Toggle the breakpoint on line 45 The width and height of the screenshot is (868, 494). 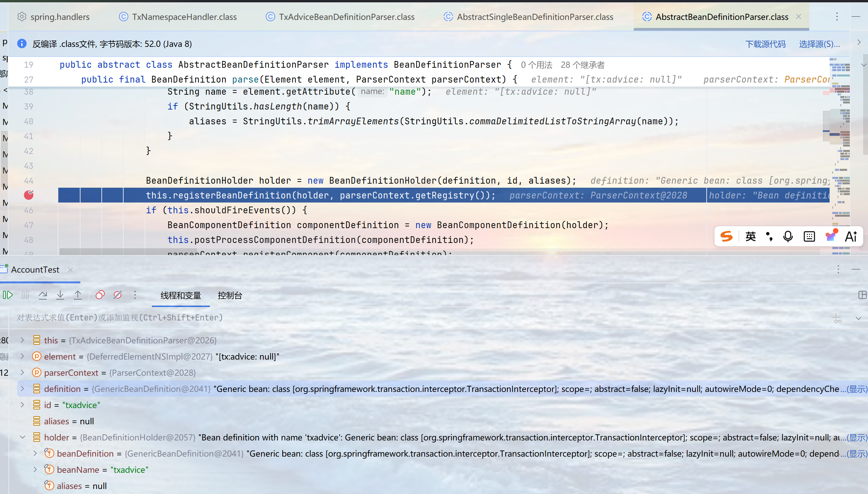click(29, 195)
